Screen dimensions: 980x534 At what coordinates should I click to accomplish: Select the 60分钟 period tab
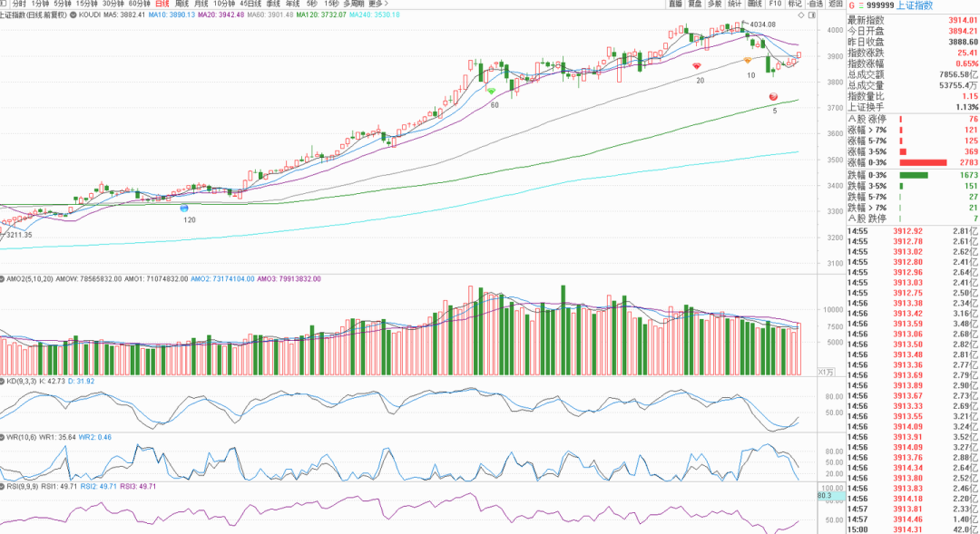coord(140,4)
